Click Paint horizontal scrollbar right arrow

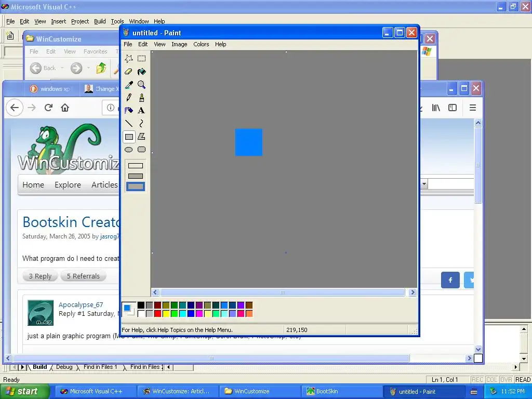click(x=413, y=292)
